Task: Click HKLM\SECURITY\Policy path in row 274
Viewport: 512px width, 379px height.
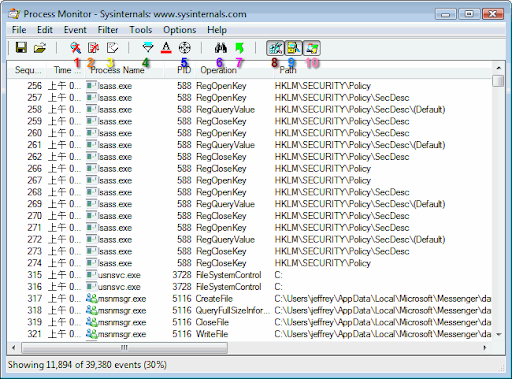Action: tap(323, 263)
